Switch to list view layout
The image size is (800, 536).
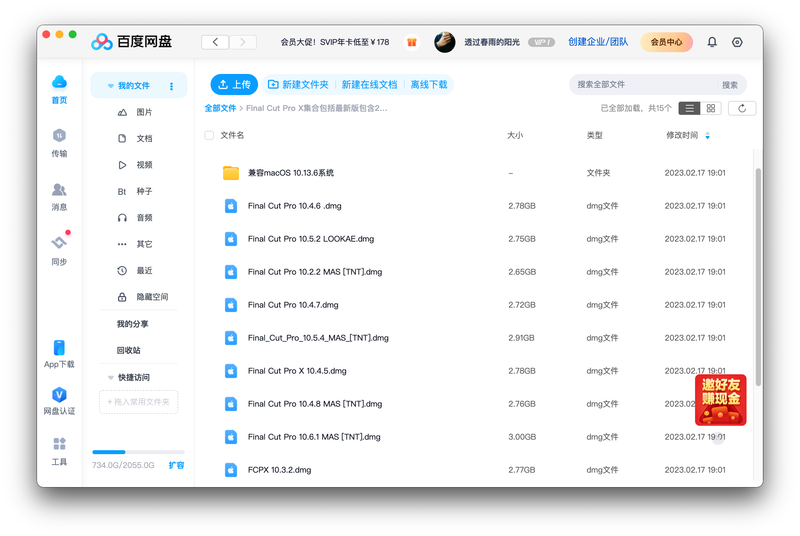click(x=689, y=108)
